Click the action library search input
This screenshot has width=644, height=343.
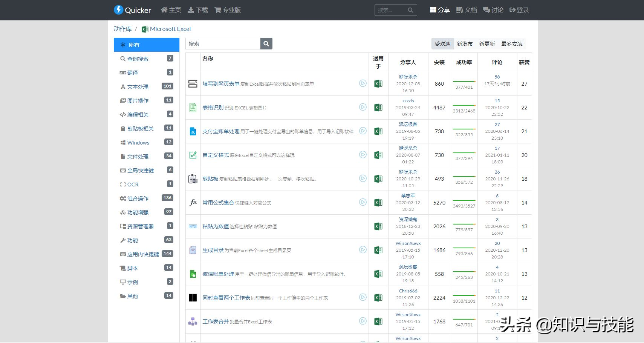[x=223, y=44]
